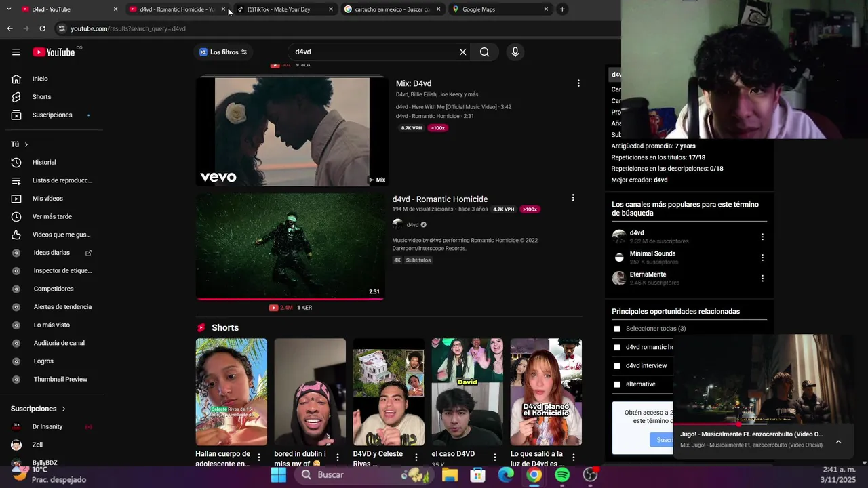The height and width of the screenshot is (488, 868).
Task: Open Spotify from the taskbar
Action: pyautogui.click(x=562, y=474)
